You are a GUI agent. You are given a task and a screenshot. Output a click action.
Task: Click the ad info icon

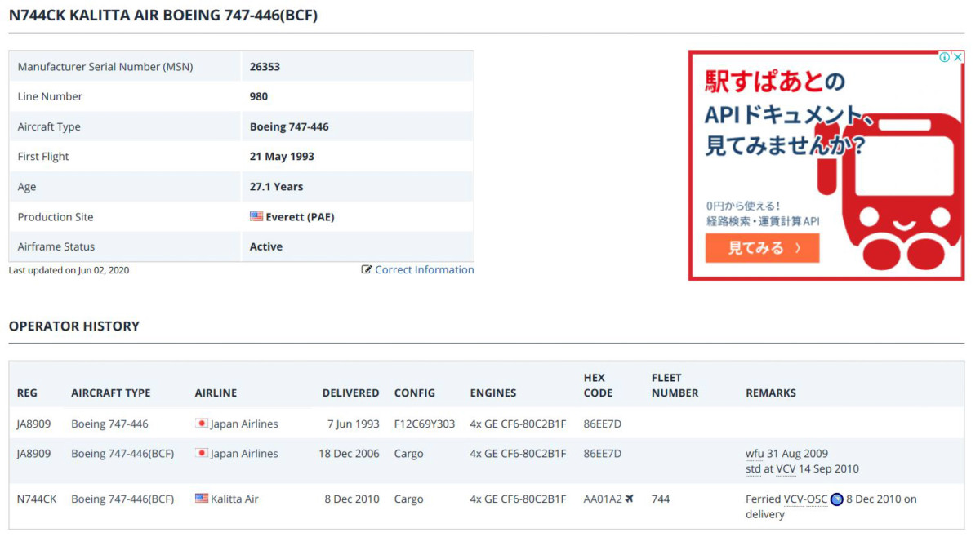pos(944,57)
